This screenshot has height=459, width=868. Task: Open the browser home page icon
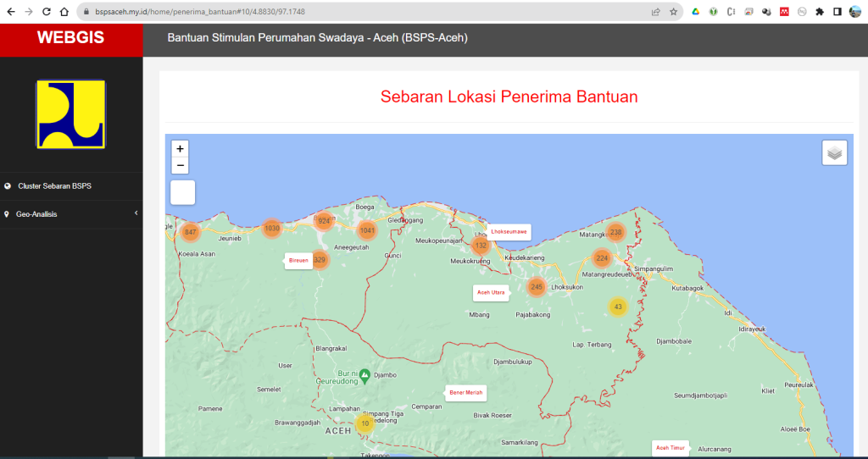pos(64,12)
